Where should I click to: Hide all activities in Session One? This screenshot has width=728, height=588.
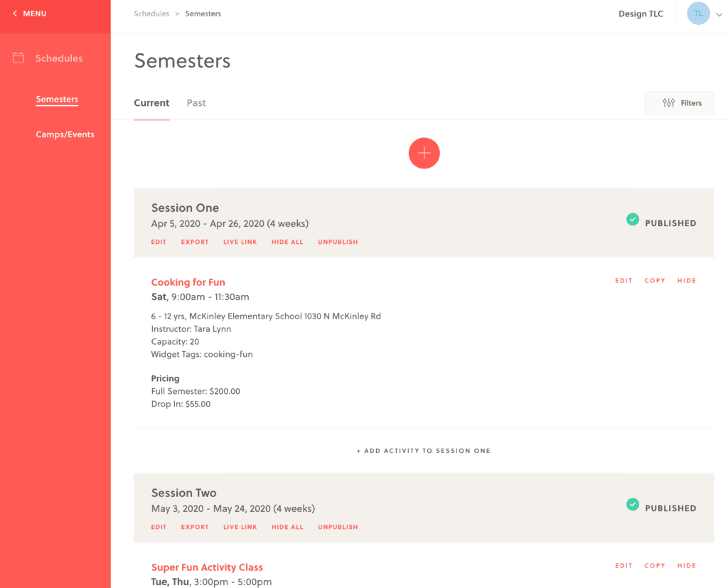[x=287, y=242]
